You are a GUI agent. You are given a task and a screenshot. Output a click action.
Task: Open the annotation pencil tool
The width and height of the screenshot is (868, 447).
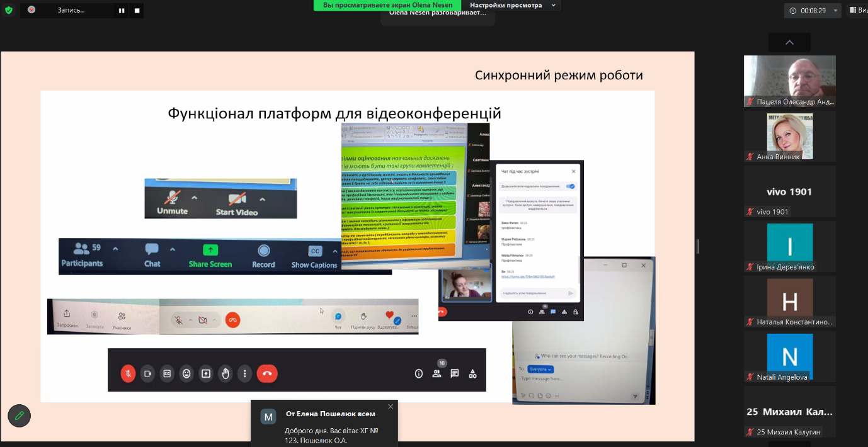(19, 416)
